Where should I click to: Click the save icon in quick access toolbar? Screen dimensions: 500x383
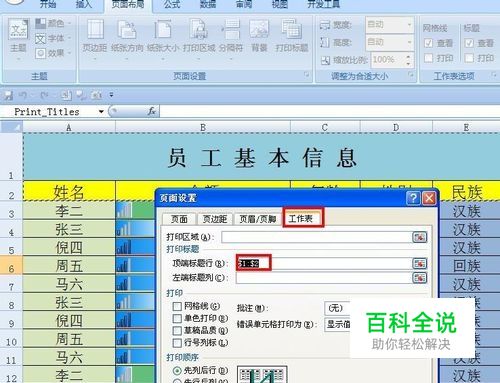click(x=8, y=96)
